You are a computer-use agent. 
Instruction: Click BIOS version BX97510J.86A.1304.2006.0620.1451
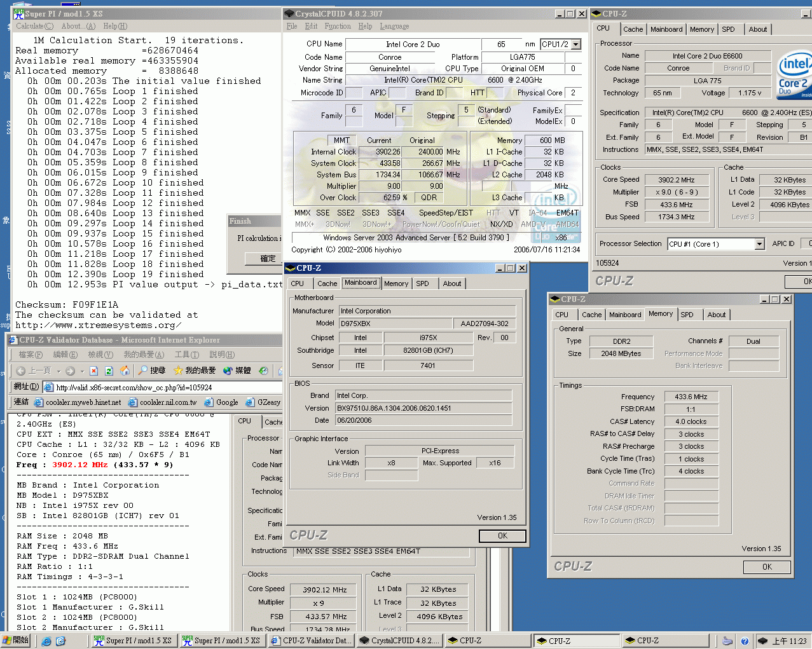point(423,408)
